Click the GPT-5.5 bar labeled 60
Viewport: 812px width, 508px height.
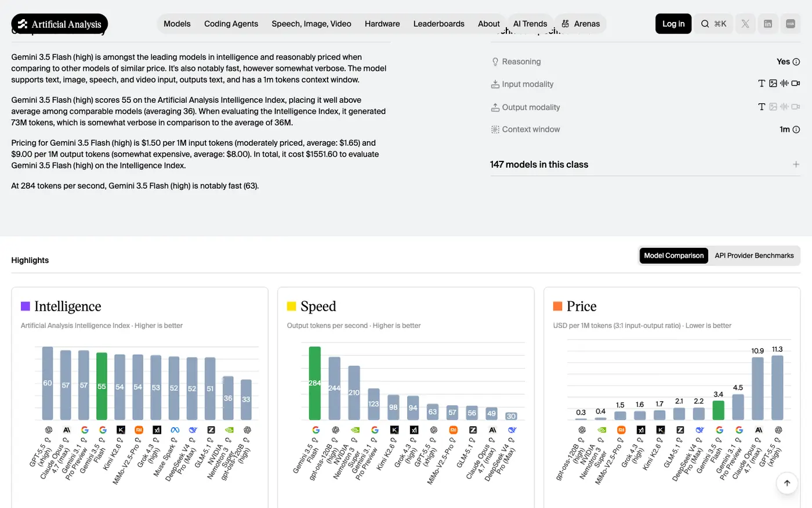coord(48,383)
